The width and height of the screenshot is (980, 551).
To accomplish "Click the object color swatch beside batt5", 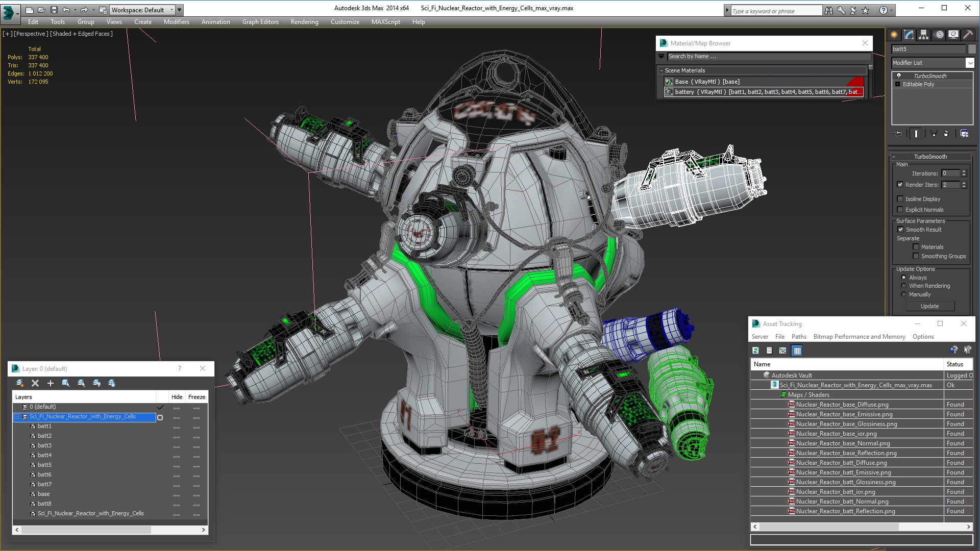I will [971, 49].
